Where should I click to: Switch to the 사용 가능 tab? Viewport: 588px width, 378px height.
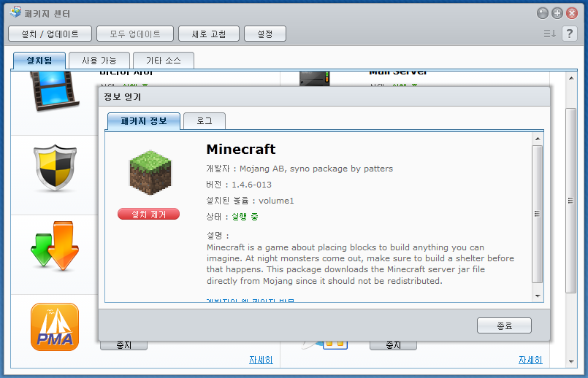pos(99,61)
